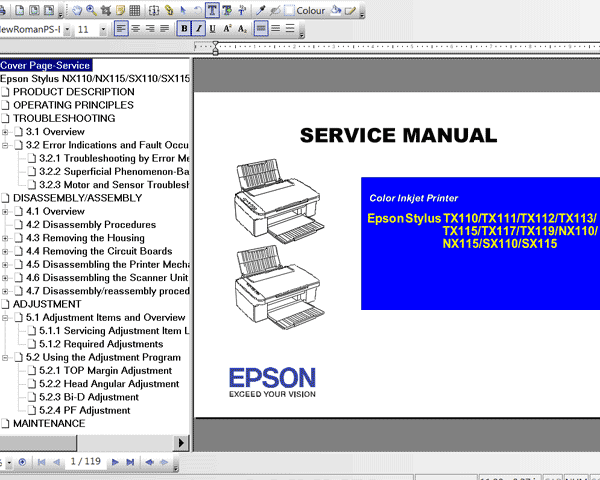
Task: Click the grid table tool icon
Action: coord(135,10)
